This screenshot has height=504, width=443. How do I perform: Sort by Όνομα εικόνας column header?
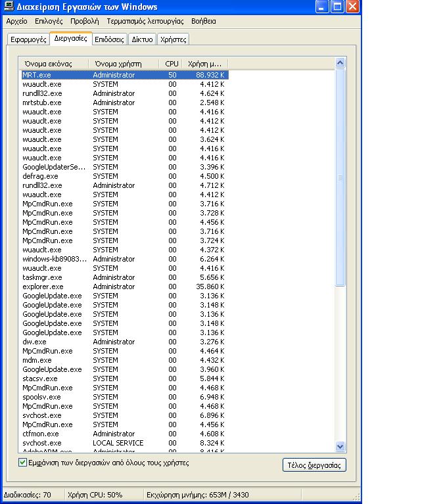point(54,64)
